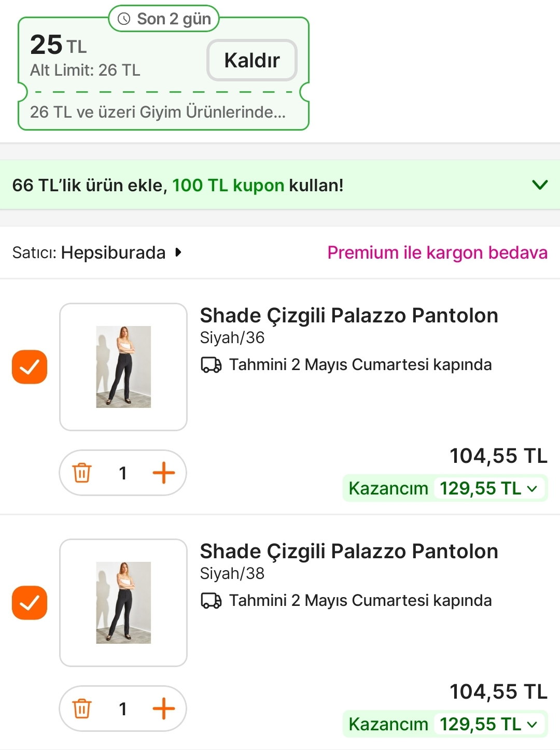
Task: Expand Kazancım 129,55 TL for Siyah/36
Action: click(x=532, y=488)
